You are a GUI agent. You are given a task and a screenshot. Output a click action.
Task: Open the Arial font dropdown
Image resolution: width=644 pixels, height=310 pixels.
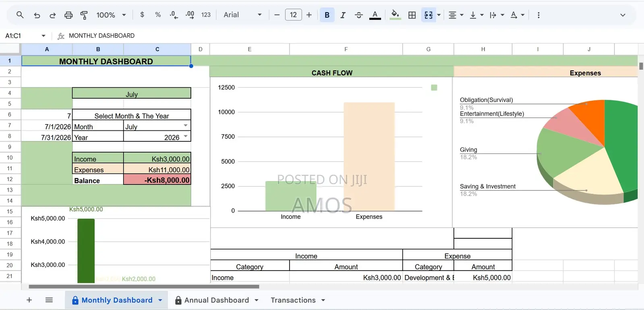[242, 15]
